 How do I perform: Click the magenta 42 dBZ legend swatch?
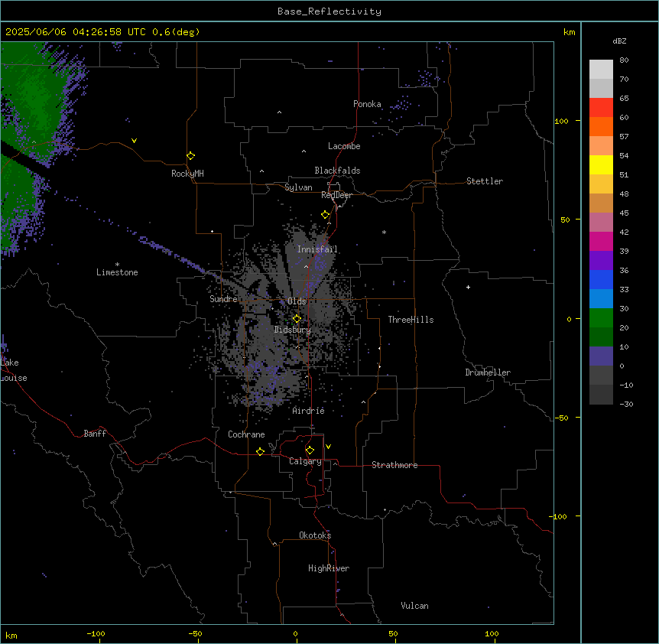[601, 241]
